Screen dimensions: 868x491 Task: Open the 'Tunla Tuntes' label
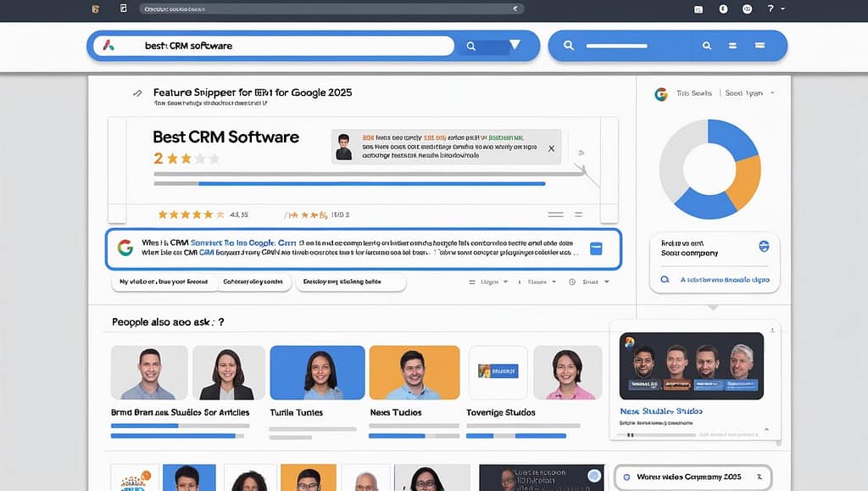(x=296, y=412)
